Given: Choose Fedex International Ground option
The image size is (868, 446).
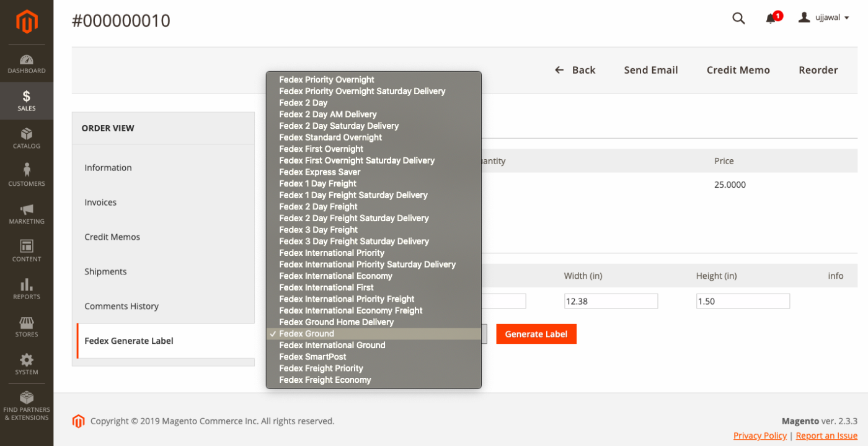Looking at the screenshot, I should click(374, 346).
